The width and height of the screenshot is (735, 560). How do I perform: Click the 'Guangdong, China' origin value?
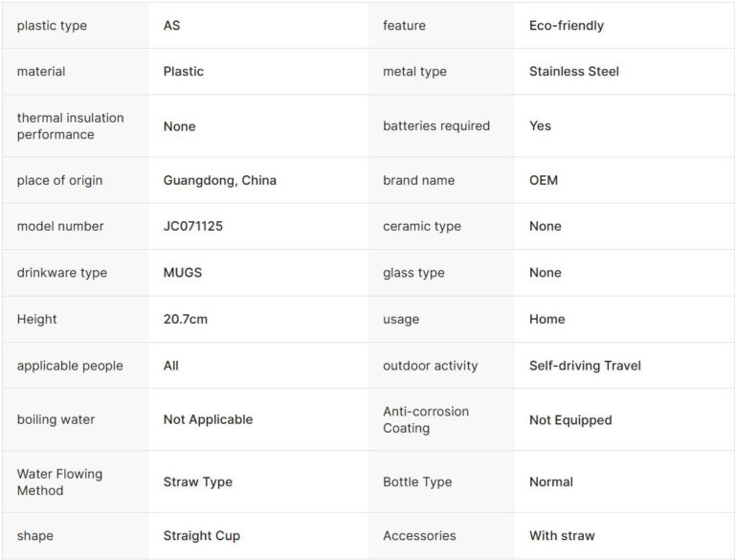219,180
